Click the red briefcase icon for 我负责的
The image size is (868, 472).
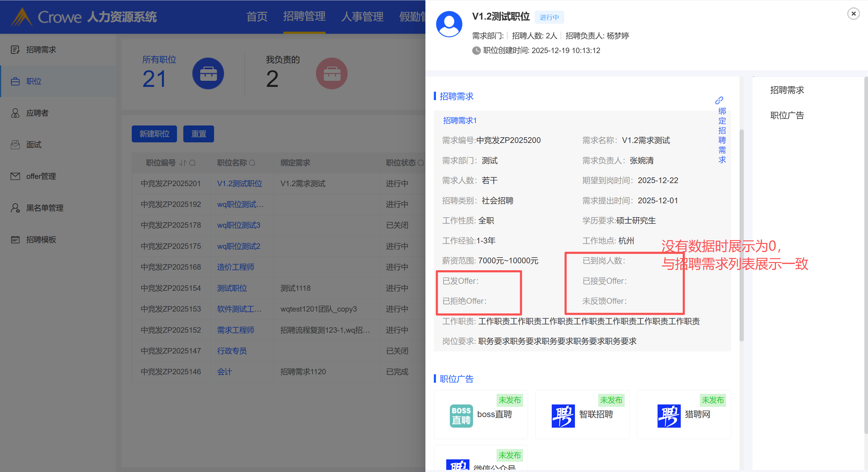(x=332, y=74)
